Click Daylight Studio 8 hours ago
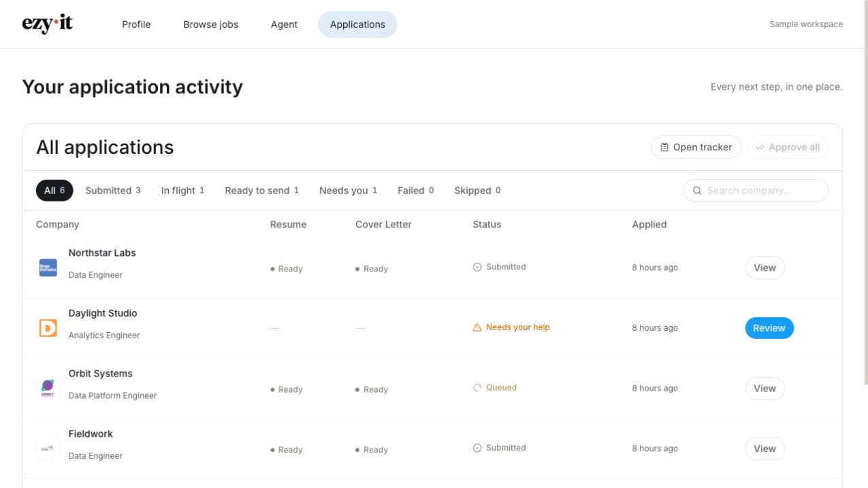 (655, 328)
